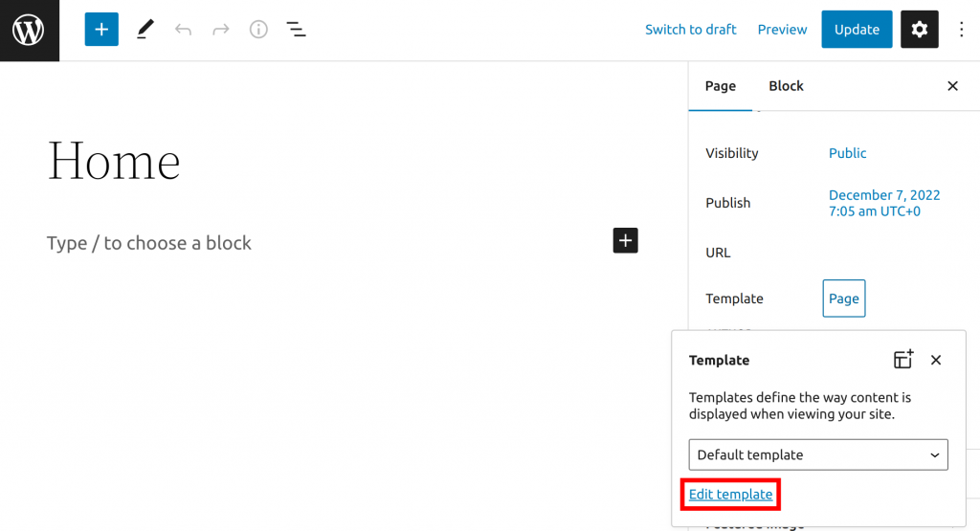Switch to the Page tab
The image size is (980, 531).
(721, 86)
